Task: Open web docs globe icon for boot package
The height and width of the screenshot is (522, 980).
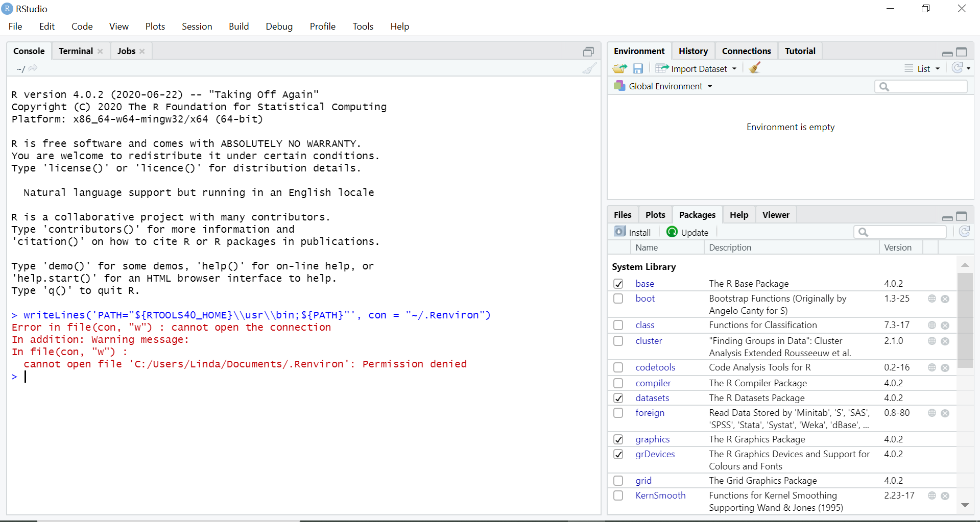Action: (x=932, y=299)
